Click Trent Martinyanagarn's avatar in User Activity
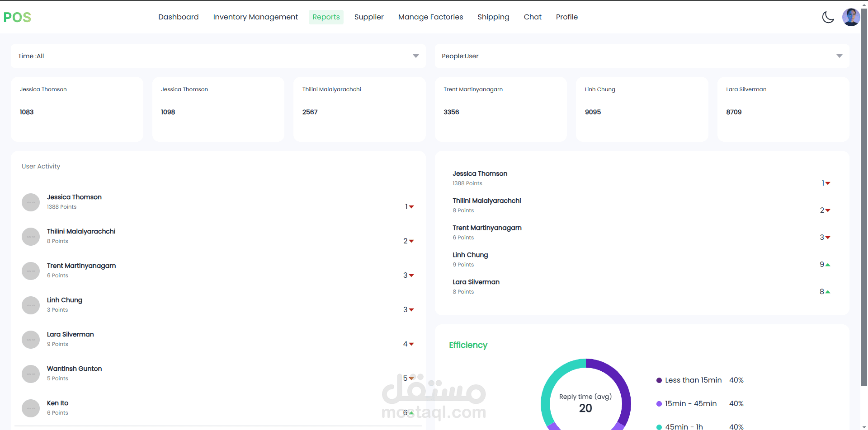 pos(31,271)
